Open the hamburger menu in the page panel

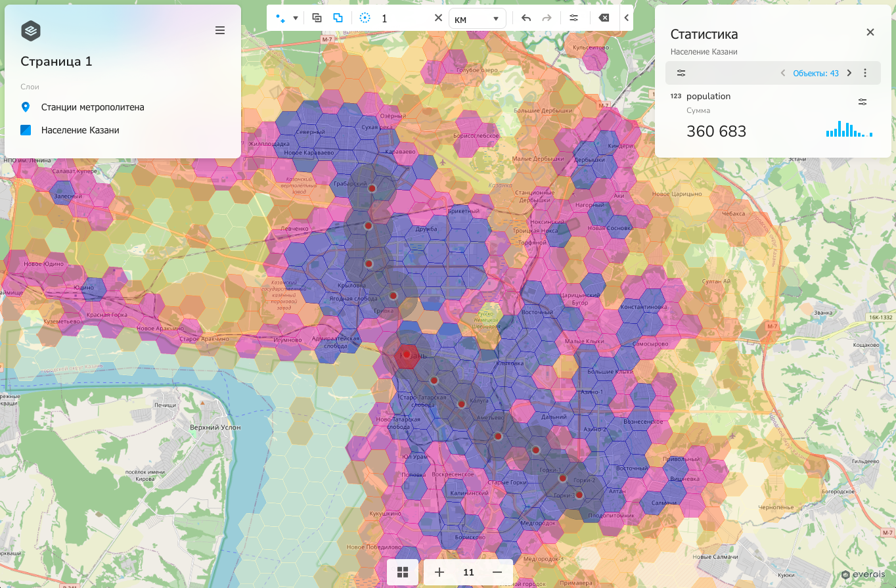click(x=220, y=30)
